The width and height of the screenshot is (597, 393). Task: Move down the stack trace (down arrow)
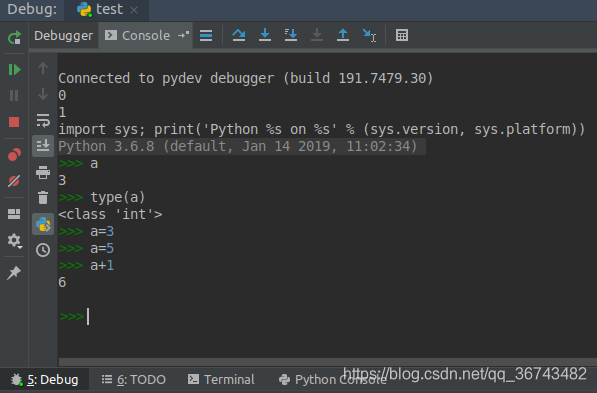[x=43, y=94]
